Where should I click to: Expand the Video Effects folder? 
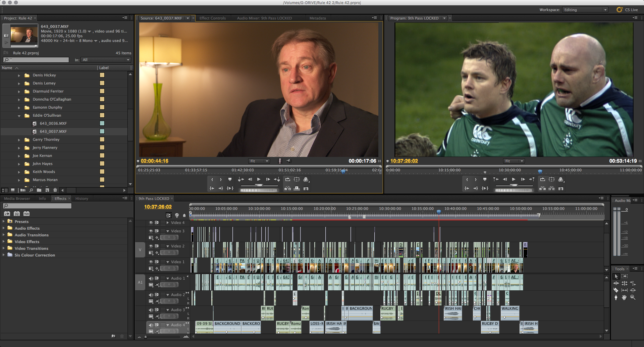tap(4, 241)
